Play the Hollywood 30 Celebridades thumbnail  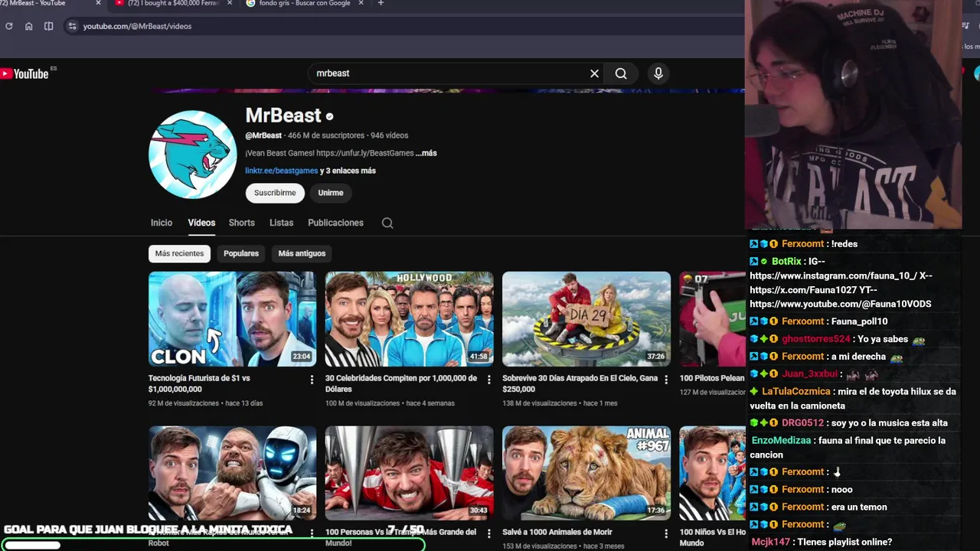point(409,319)
